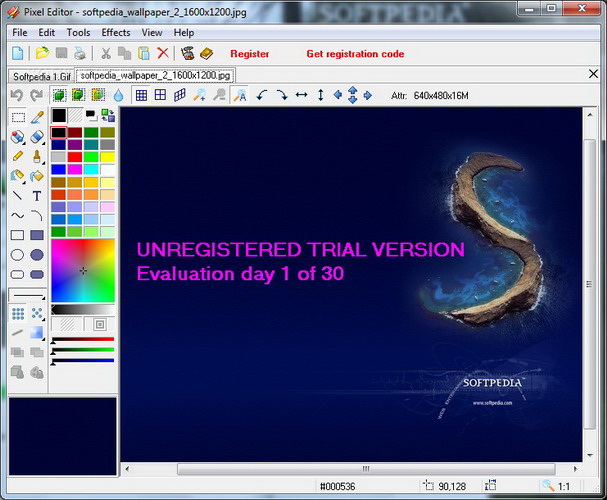Click the curved Redo arrow icon
Image resolution: width=607 pixels, height=500 pixels.
[36, 95]
